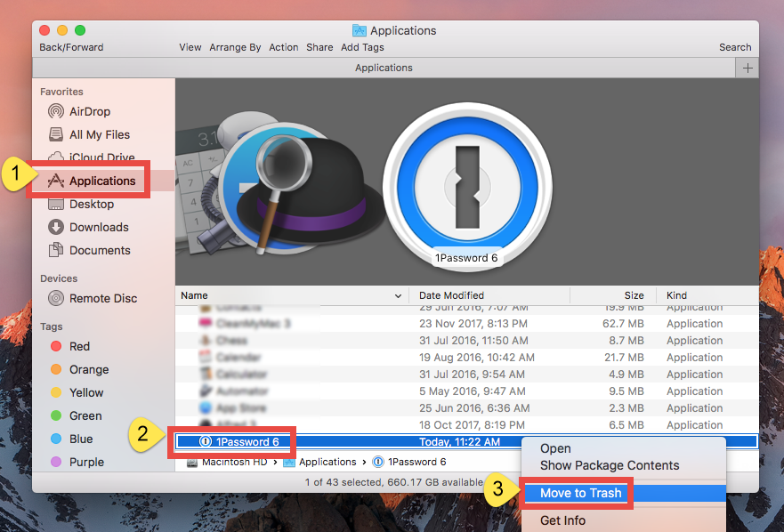The height and width of the screenshot is (532, 784).
Task: Click the Calculator app icon in list
Action: point(205,374)
